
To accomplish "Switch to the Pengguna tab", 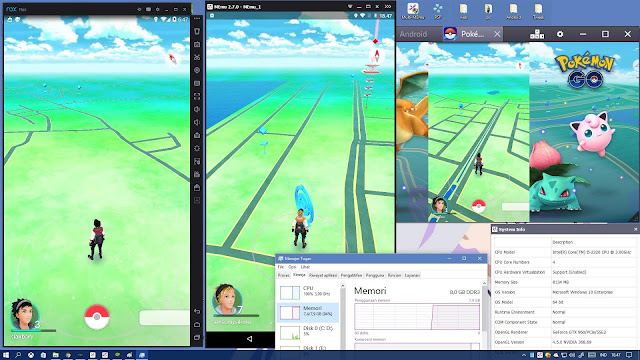I will click(x=375, y=276).
